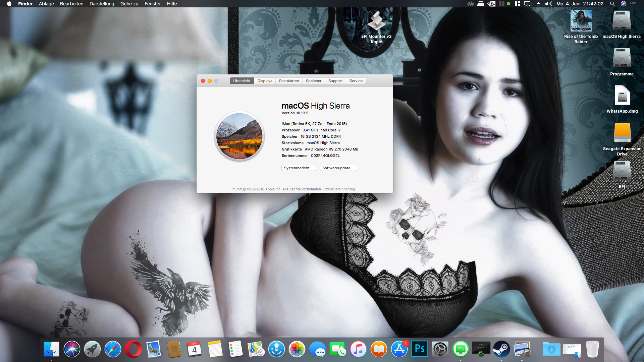
Task: Open the Opera browser dock icon
Action: point(133,349)
